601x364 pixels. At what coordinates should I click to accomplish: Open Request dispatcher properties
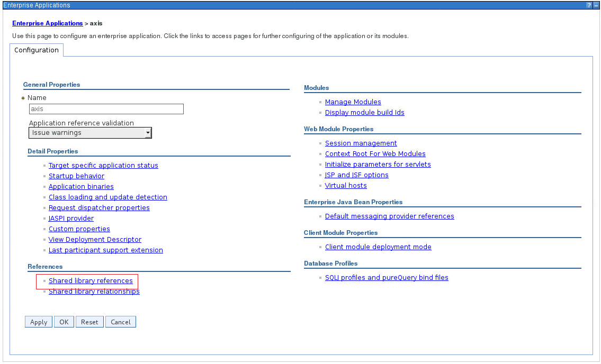click(99, 208)
